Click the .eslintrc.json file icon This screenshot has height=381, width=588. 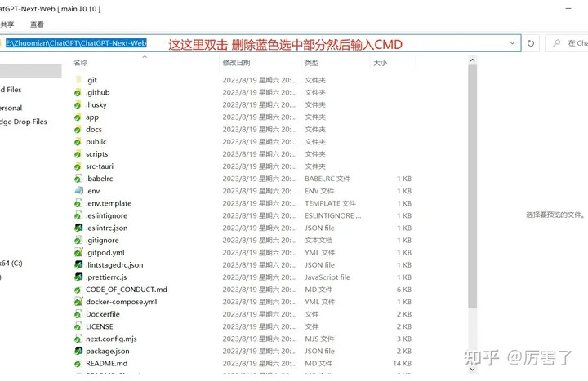[78, 228]
